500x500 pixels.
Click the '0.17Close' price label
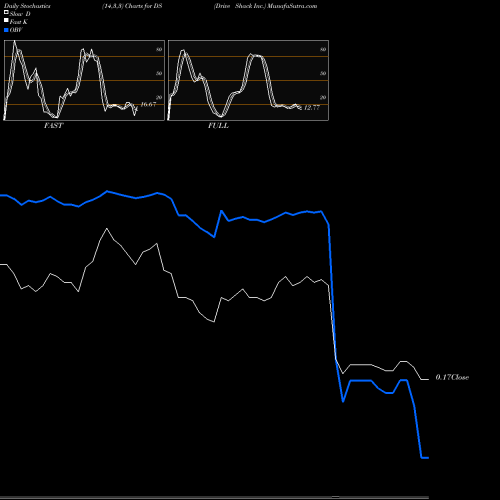point(452,377)
